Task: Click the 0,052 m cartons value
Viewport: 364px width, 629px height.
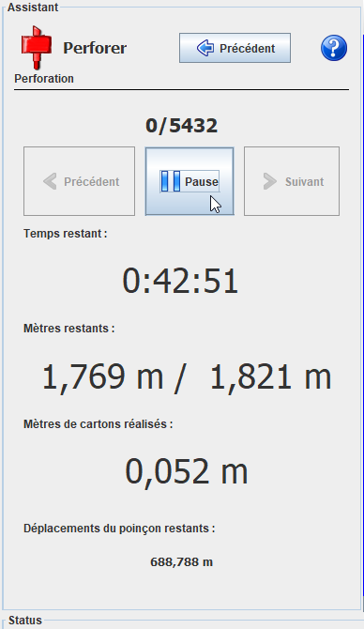Action: [x=187, y=471]
